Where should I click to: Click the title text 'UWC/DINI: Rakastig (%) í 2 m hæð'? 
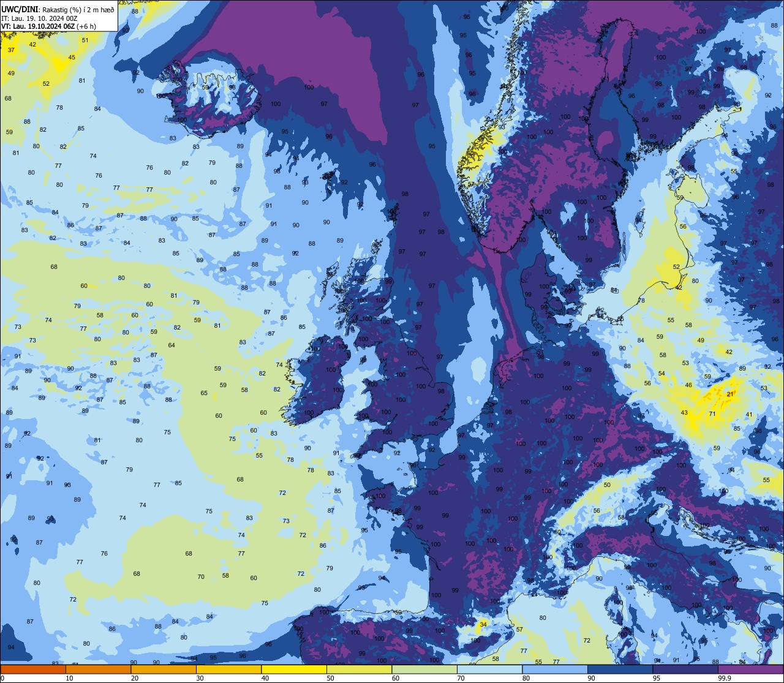click(x=58, y=9)
